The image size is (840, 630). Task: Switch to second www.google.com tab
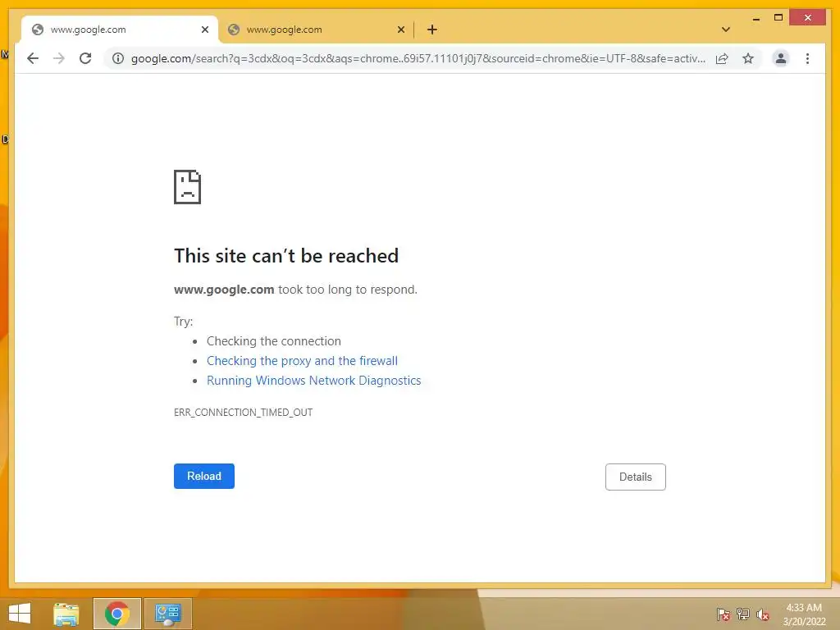[316, 30]
